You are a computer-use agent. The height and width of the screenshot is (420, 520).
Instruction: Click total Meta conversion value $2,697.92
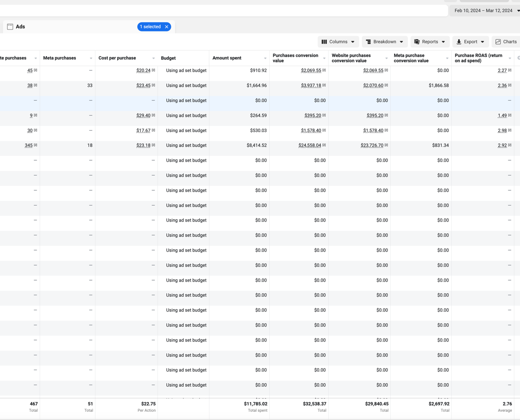(439, 404)
